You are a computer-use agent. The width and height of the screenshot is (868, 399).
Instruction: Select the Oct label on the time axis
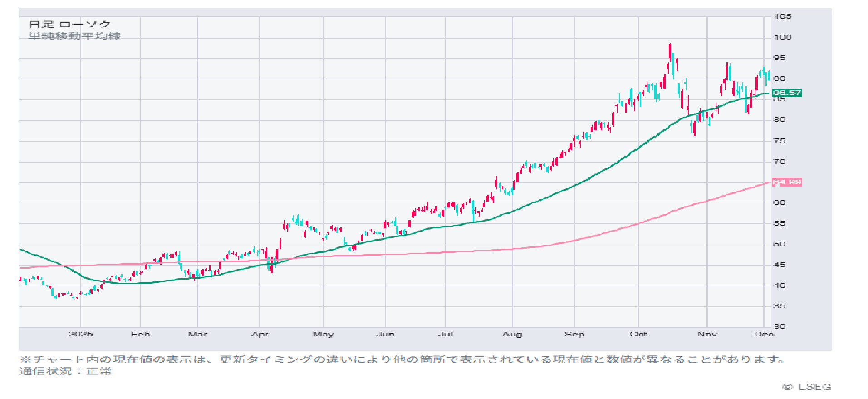638,334
